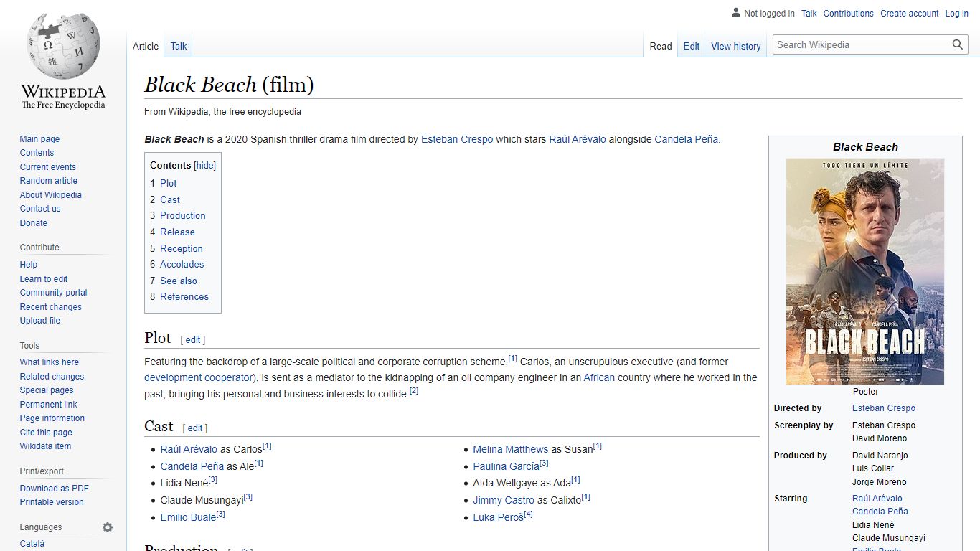View Recent changes
The image size is (980, 551).
pos(50,307)
